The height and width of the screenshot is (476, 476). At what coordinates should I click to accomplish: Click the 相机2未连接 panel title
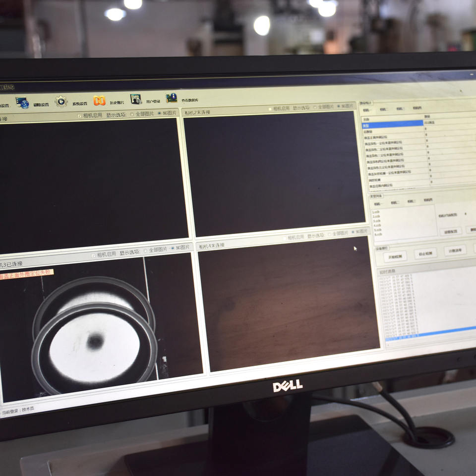coord(197,113)
